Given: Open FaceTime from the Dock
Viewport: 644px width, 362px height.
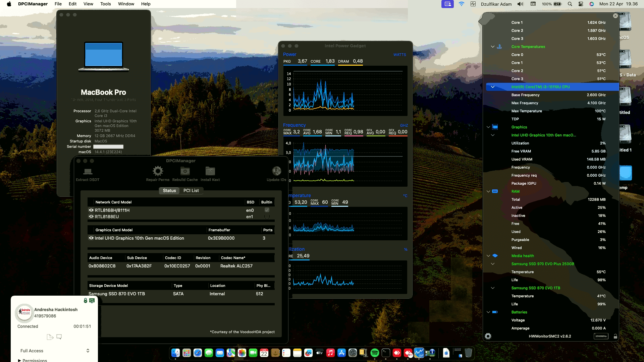Looking at the screenshot, I should [x=253, y=353].
